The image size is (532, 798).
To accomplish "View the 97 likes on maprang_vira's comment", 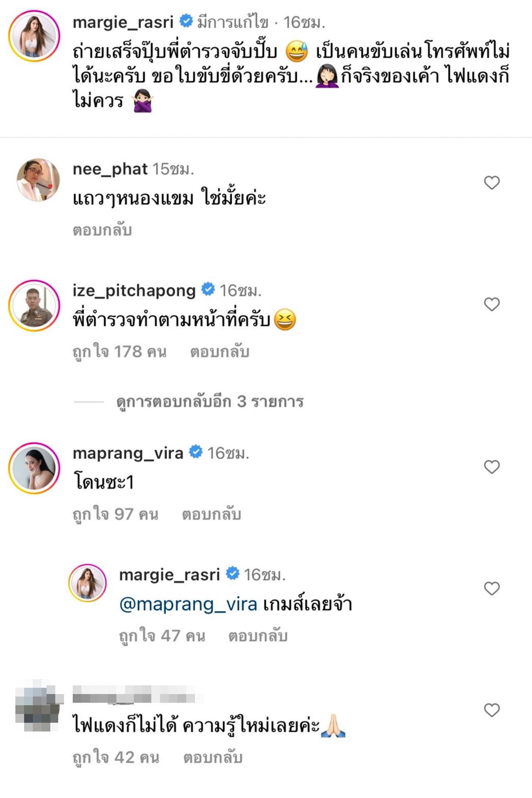I will pyautogui.click(x=116, y=514).
